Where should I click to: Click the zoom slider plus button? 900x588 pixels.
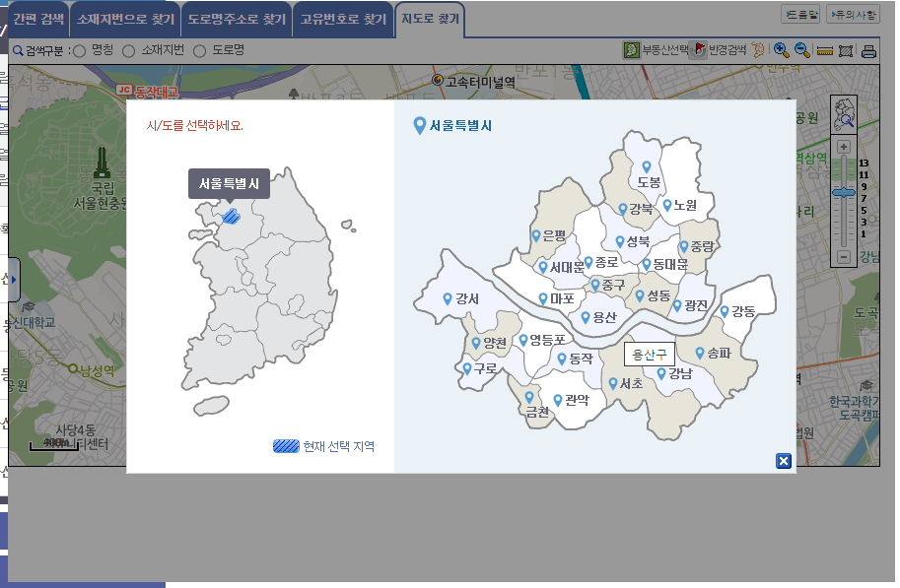843,147
